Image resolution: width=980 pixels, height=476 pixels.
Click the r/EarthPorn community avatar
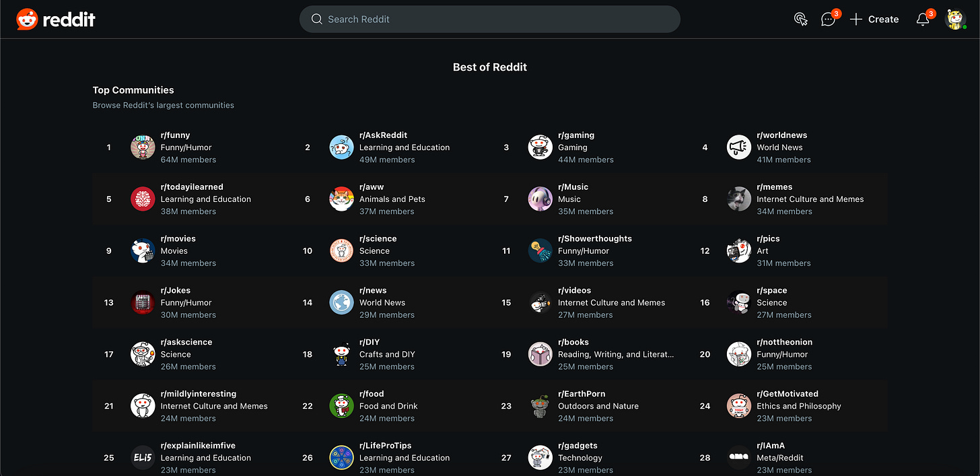click(540, 406)
